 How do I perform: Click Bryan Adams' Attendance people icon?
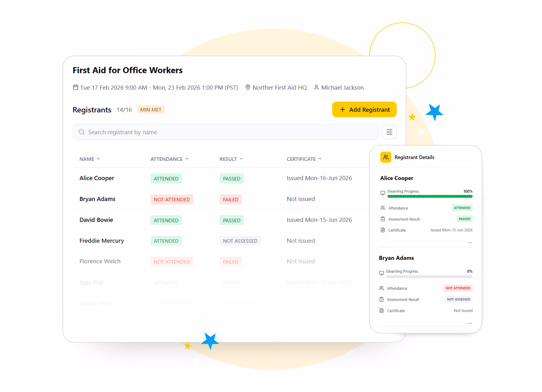[381, 288]
